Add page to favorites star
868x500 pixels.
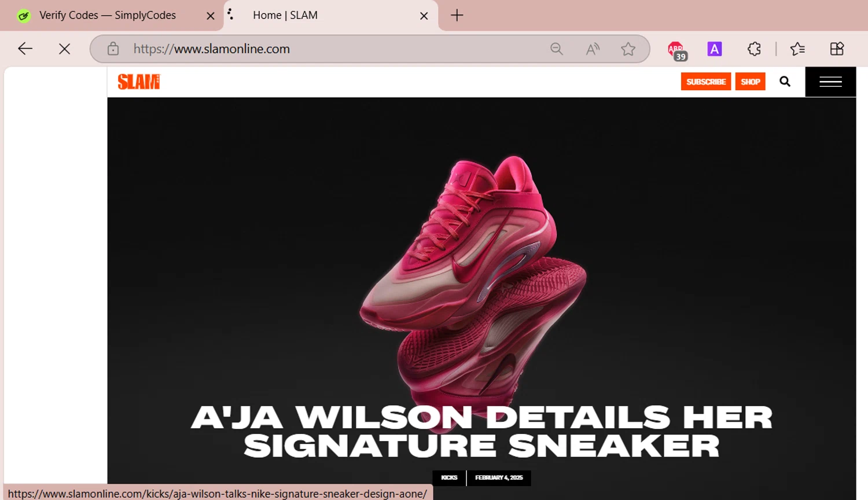628,49
